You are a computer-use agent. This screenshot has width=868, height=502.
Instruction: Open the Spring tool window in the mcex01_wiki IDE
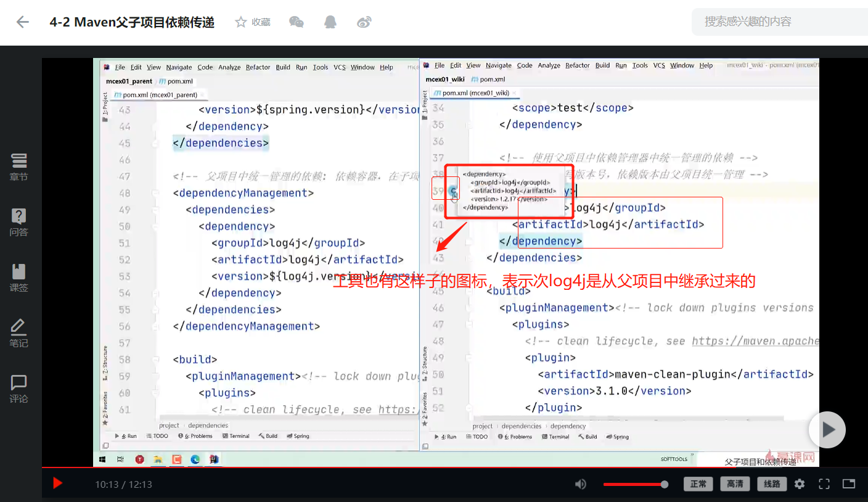point(618,437)
